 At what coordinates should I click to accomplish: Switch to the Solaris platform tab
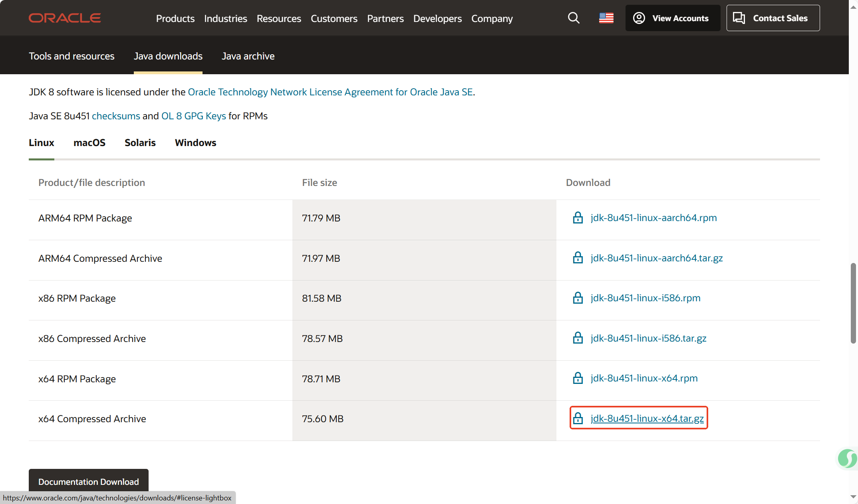pyautogui.click(x=140, y=143)
